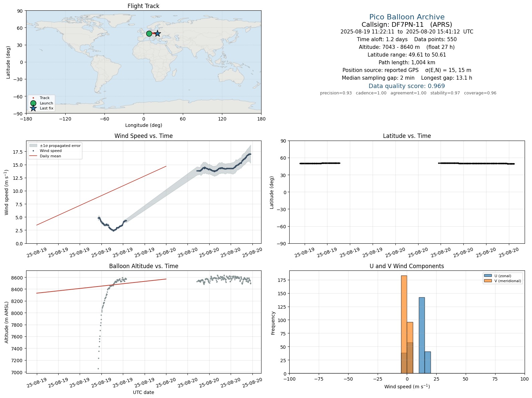Click the Time aloft 1.2 days line
Viewport: 532px width, 398px height.
[x=407, y=39]
